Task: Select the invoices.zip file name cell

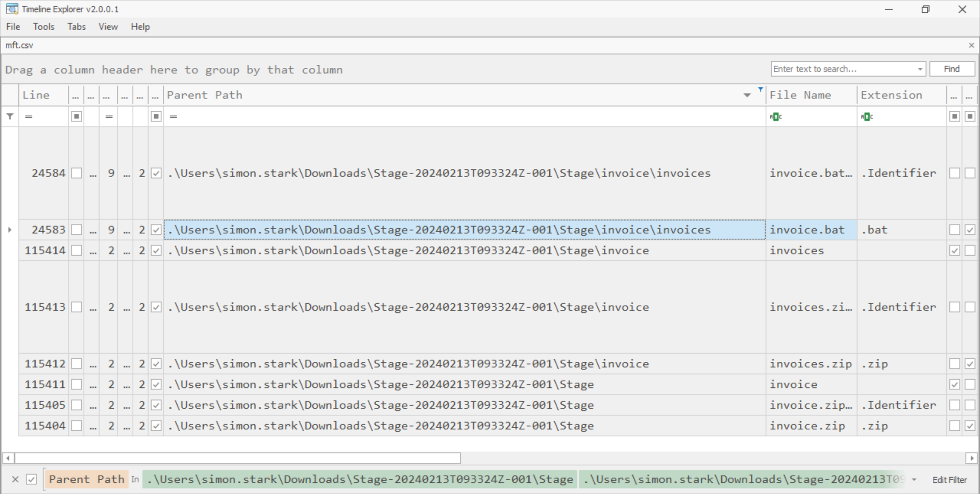Action: [x=812, y=364]
